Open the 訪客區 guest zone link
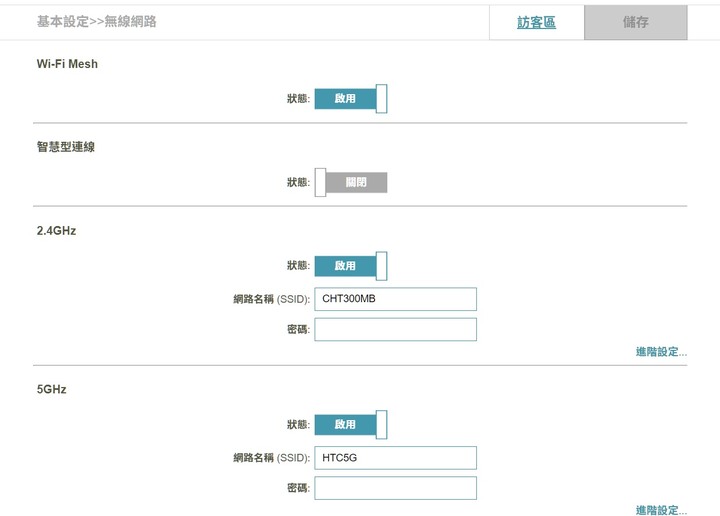The width and height of the screenshot is (720, 516). click(536, 22)
